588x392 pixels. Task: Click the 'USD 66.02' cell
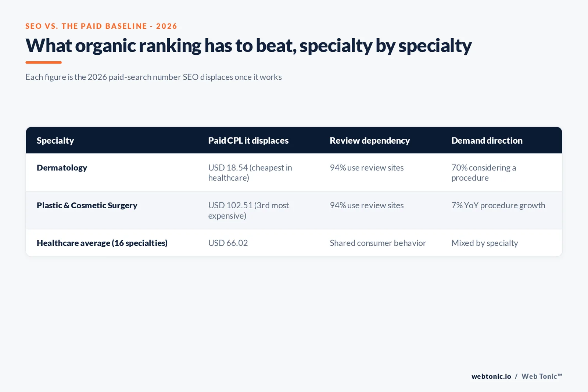click(x=228, y=243)
